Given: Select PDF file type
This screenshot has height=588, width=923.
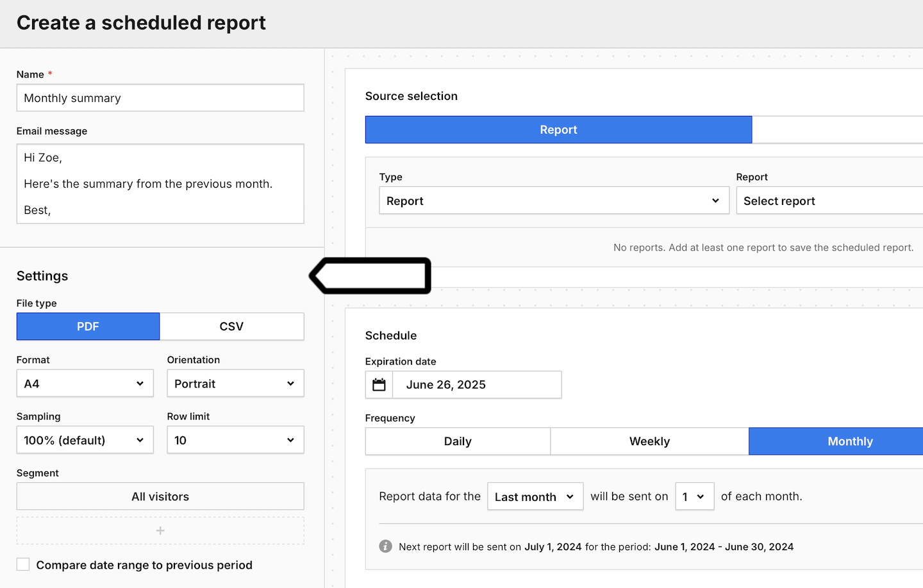Looking at the screenshot, I should click(88, 326).
